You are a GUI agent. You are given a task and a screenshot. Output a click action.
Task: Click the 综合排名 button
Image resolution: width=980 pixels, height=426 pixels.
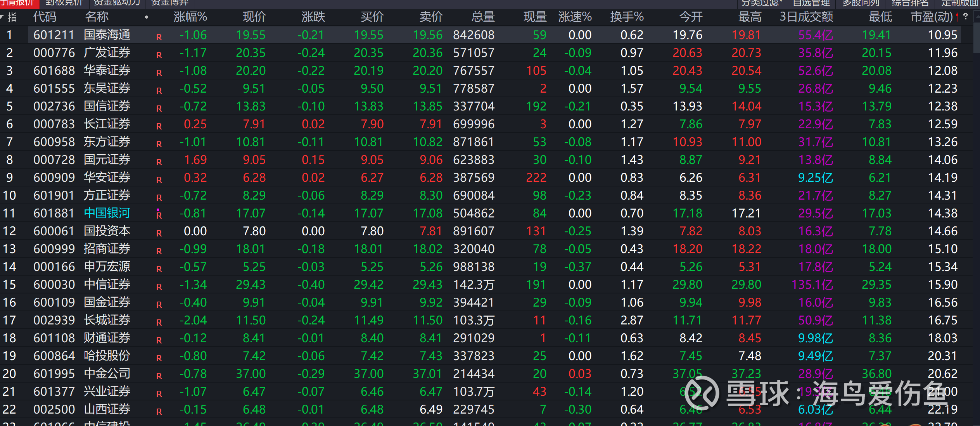click(x=910, y=3)
